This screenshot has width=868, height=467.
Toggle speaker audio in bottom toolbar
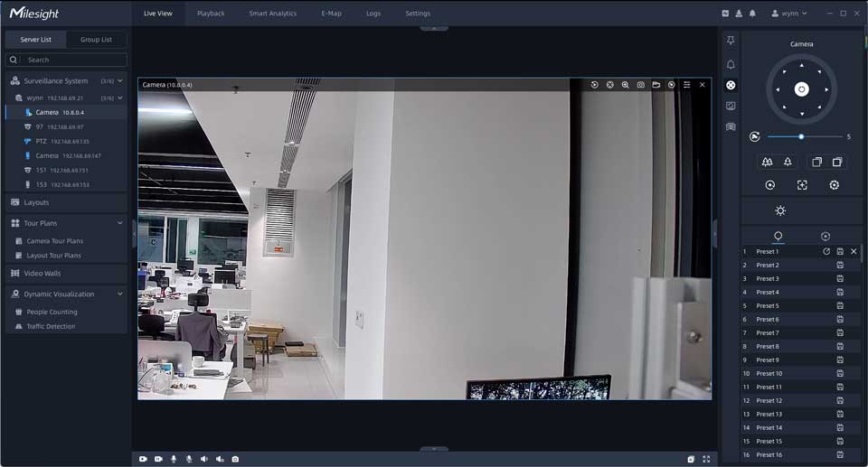[204, 459]
